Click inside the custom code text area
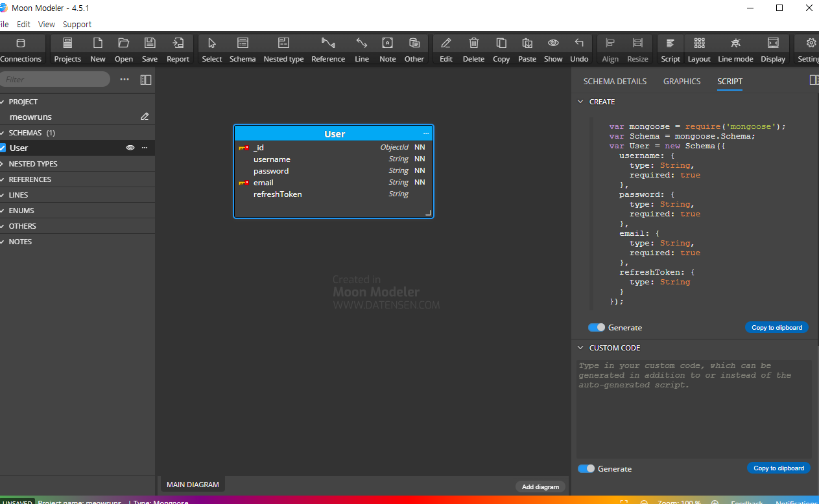This screenshot has width=819, height=504. [x=694, y=409]
